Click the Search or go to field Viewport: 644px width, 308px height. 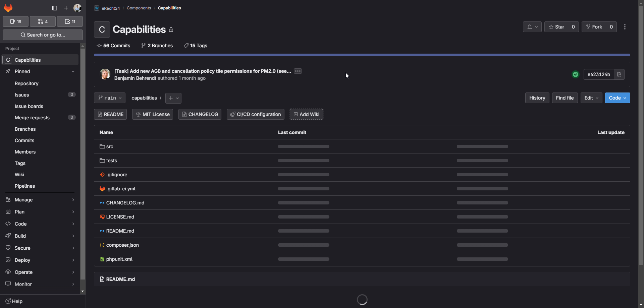[x=43, y=35]
